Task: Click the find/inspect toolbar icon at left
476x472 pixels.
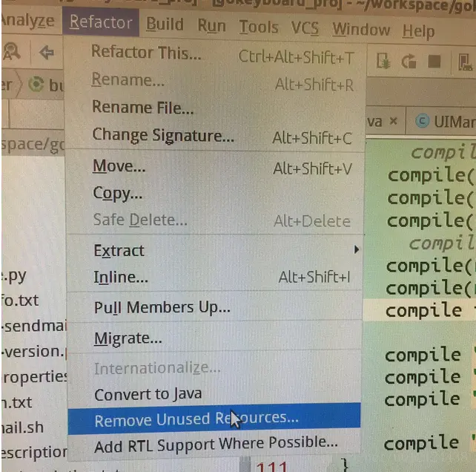Action: point(12,51)
